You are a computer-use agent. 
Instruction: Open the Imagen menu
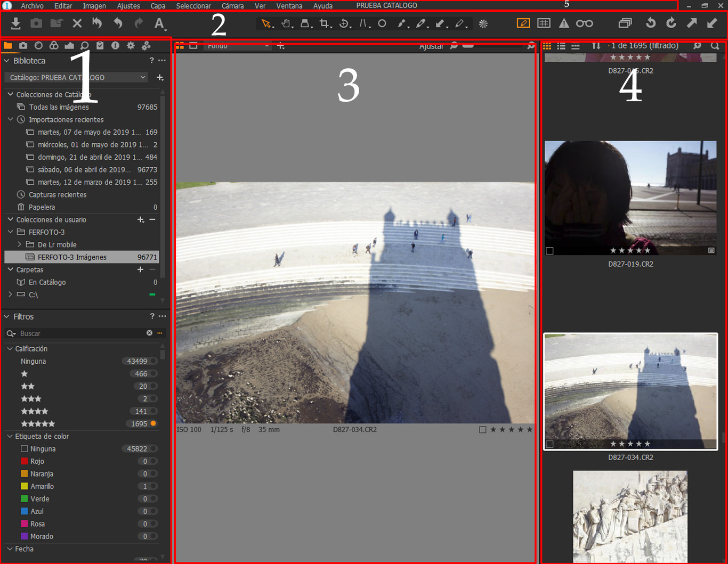94,6
